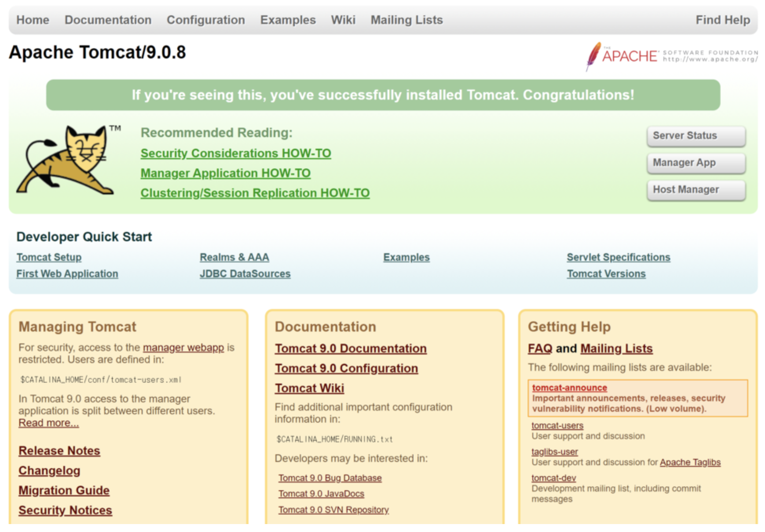The image size is (765, 532).
Task: Follow the manager webapp link
Action: [184, 348]
